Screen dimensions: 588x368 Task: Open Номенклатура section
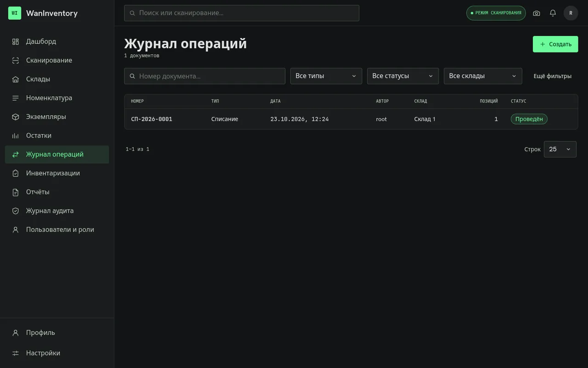pyautogui.click(x=57, y=98)
